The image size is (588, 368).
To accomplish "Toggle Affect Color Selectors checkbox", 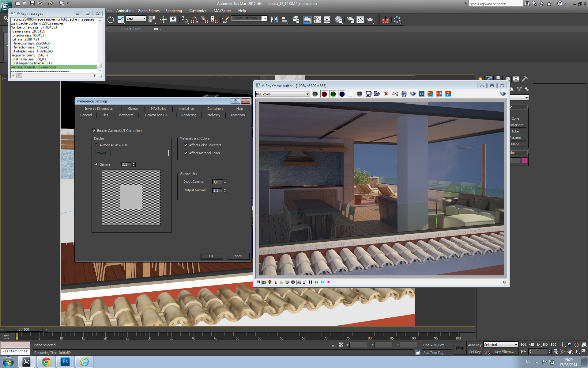I will (x=186, y=145).
